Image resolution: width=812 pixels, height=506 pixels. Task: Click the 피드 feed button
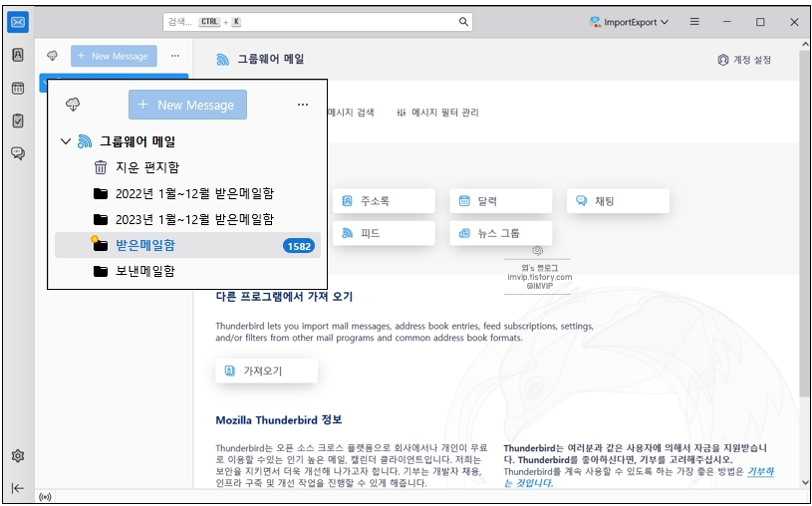coord(384,233)
